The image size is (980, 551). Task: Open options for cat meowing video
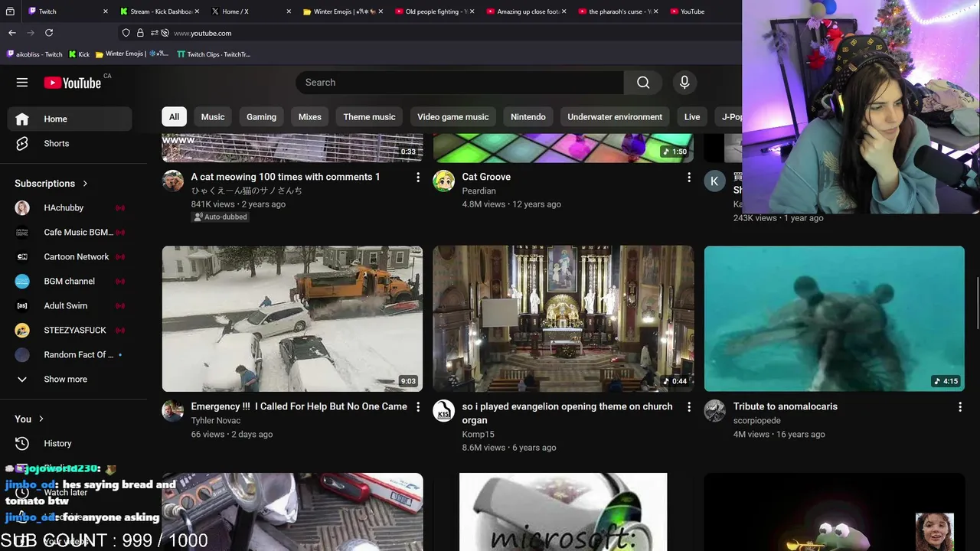click(418, 177)
